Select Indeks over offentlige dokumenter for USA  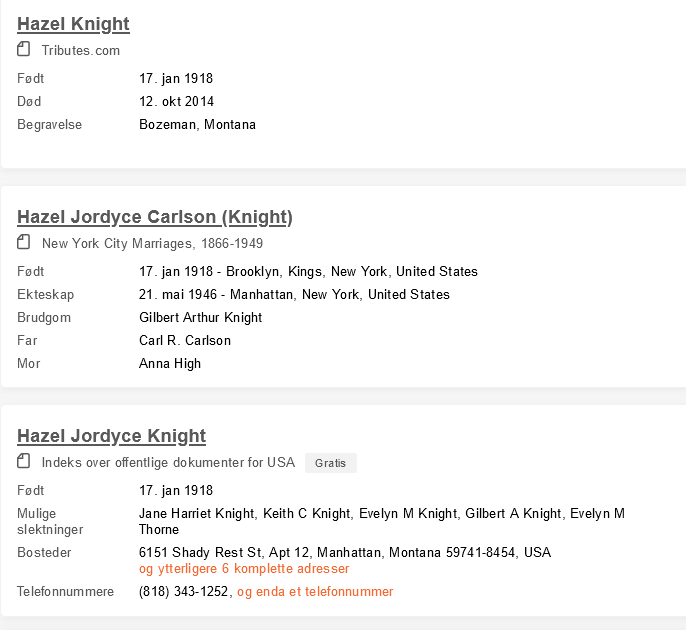168,462
